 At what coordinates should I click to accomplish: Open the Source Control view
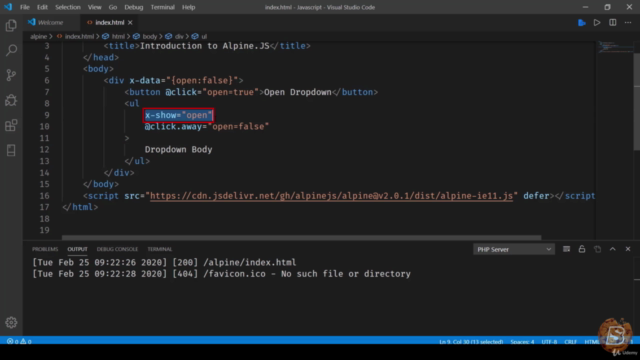point(11,75)
